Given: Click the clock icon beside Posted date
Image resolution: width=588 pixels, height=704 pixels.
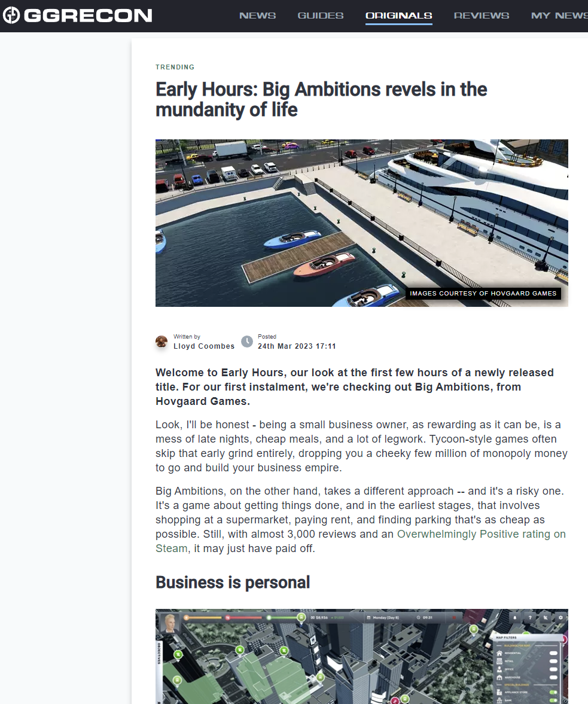Looking at the screenshot, I should [247, 342].
